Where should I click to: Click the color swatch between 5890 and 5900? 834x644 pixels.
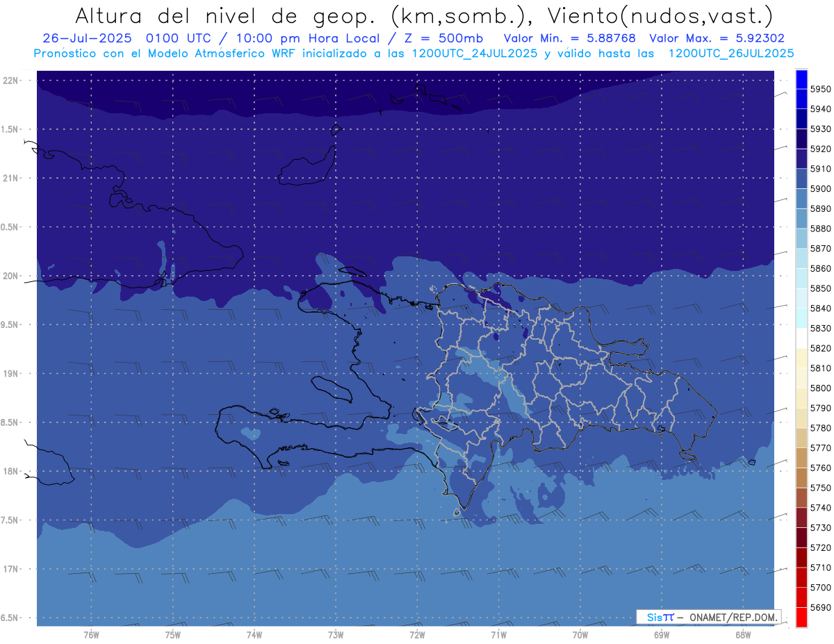click(801, 199)
